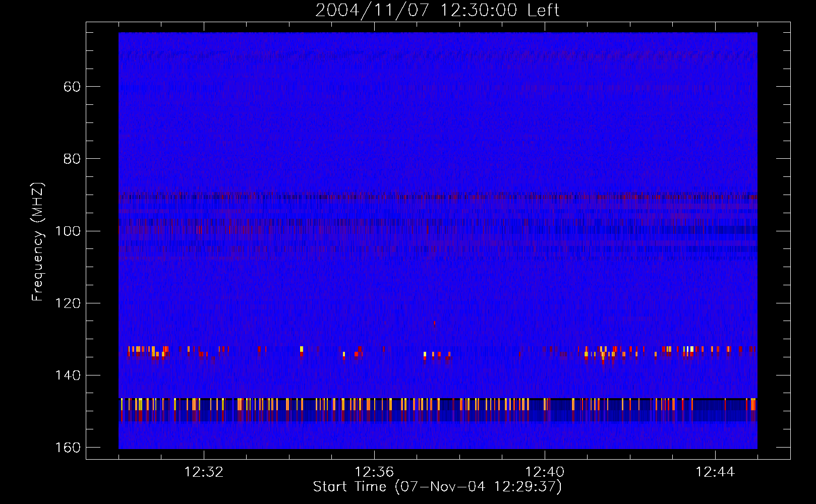The width and height of the screenshot is (816, 504).
Task: Click the '120' frequency tick label
Action: point(68,303)
